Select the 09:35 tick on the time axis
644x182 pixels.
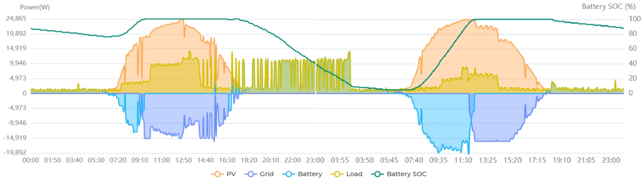click(x=438, y=160)
